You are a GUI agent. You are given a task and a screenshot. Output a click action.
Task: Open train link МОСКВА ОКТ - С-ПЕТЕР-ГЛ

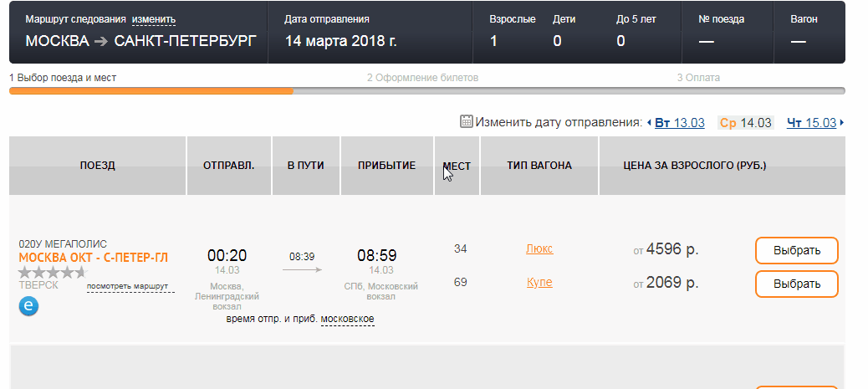pos(93,258)
